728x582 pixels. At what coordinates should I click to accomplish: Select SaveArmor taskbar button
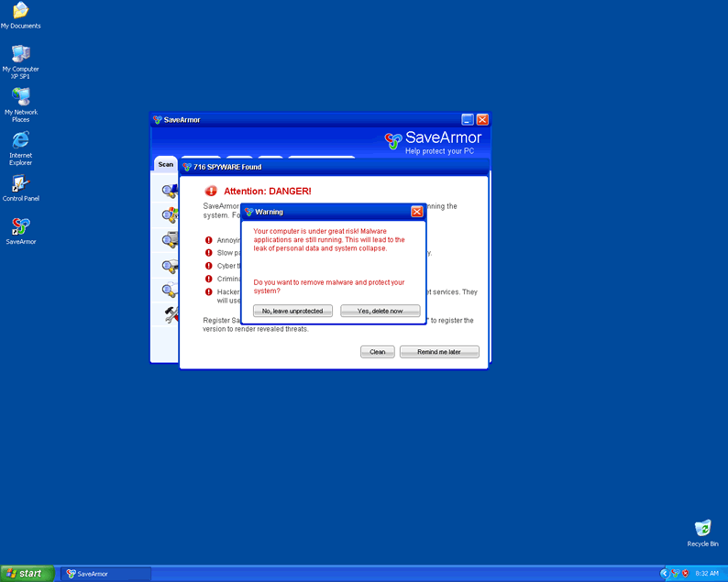pyautogui.click(x=105, y=574)
